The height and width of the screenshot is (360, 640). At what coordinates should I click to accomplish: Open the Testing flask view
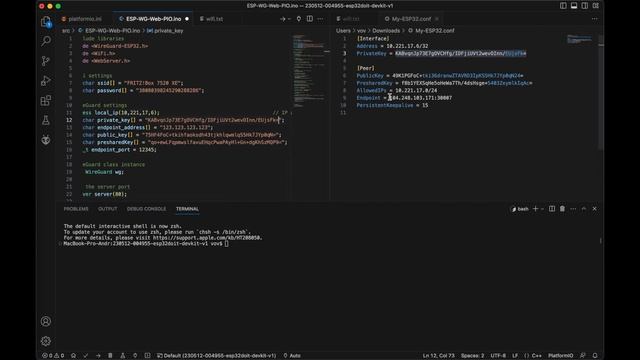click(46, 120)
